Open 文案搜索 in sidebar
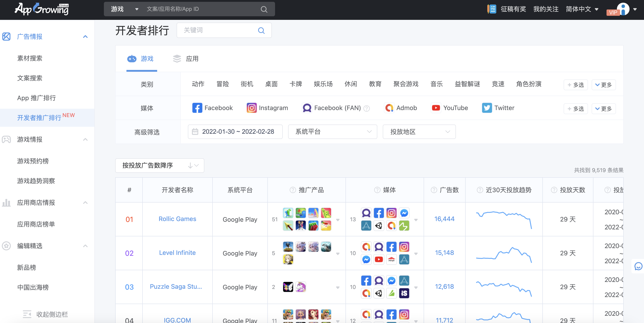The image size is (644, 323). [30, 78]
